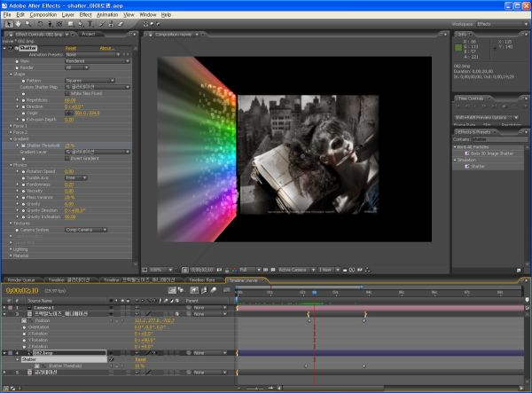Click the first Position keyframe in timeline
This screenshot has height=393, width=532.
(309, 320)
